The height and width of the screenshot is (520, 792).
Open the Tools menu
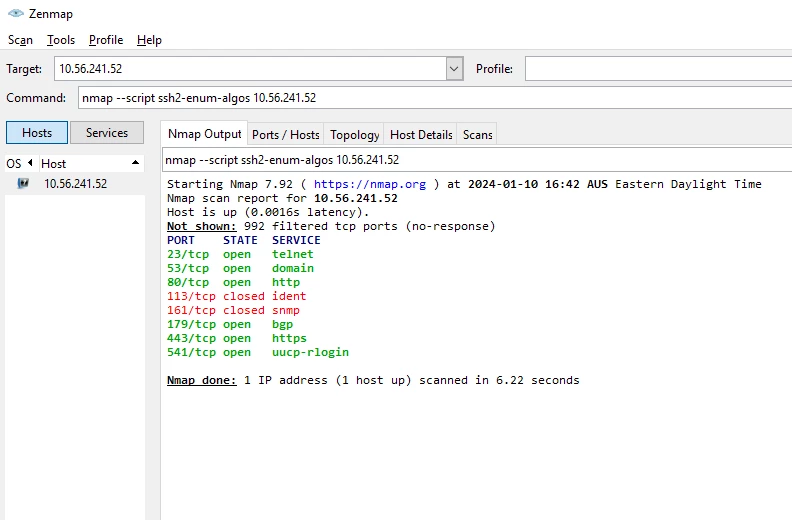pyautogui.click(x=61, y=40)
